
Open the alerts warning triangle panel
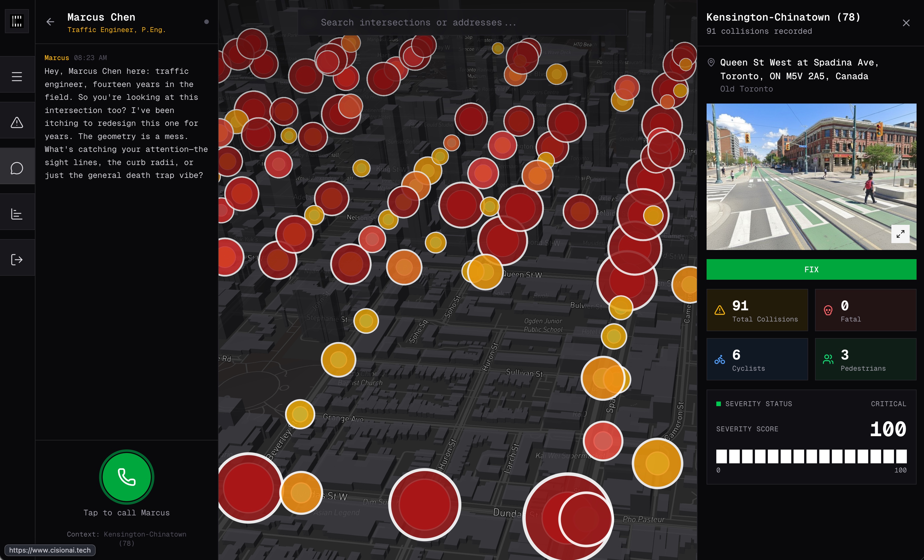point(17,122)
